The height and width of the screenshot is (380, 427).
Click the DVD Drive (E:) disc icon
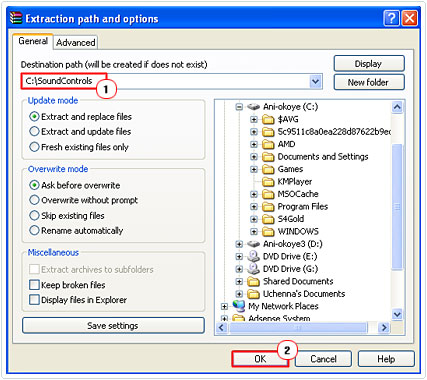253,256
